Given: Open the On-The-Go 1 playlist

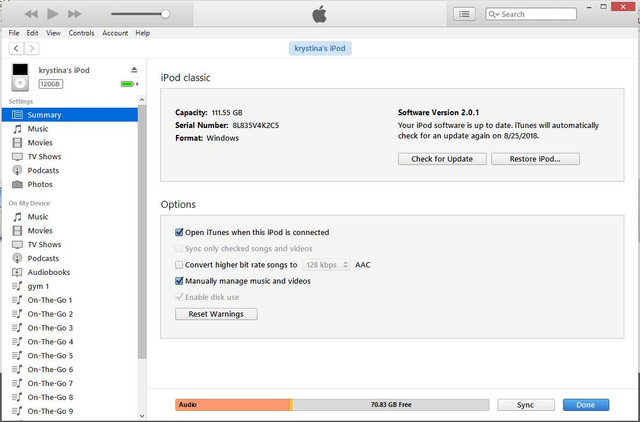Looking at the screenshot, I should [70, 300].
